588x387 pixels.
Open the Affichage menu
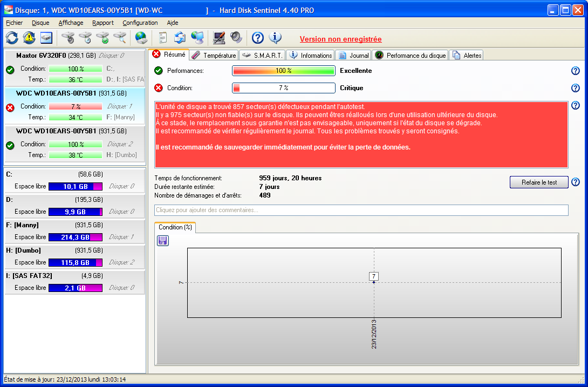[71, 23]
